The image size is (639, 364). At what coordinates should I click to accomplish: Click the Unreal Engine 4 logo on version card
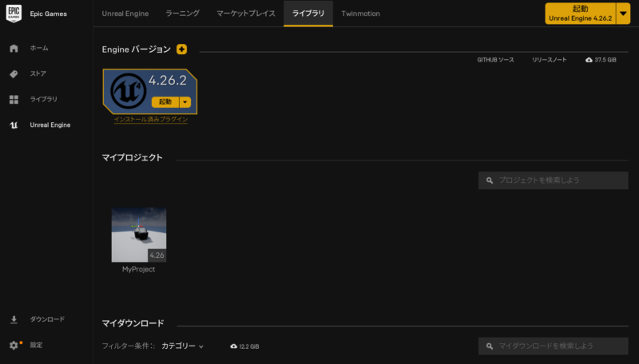[128, 91]
